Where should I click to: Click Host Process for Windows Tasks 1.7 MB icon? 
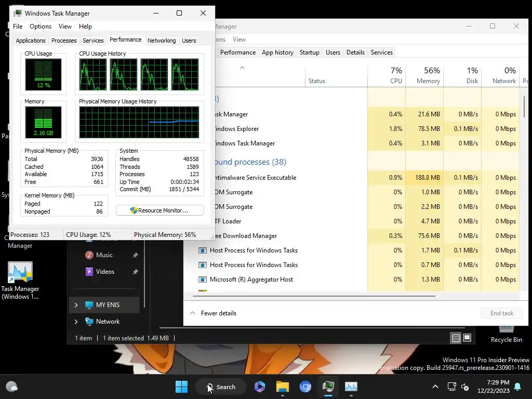(x=202, y=250)
